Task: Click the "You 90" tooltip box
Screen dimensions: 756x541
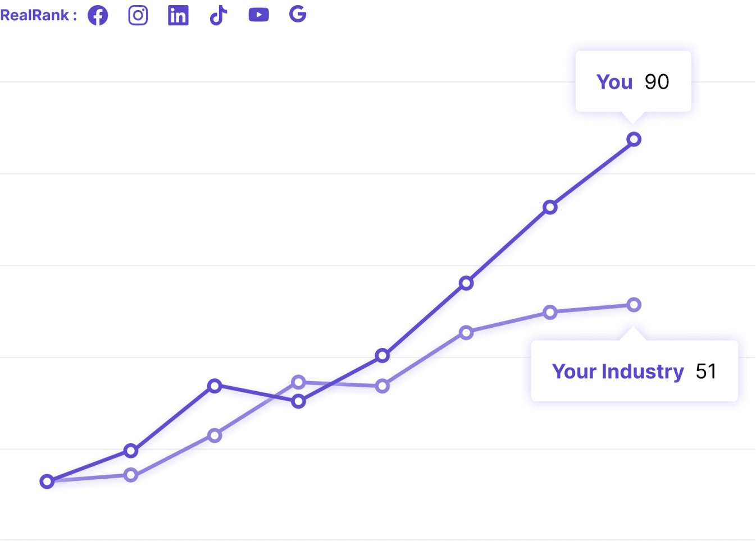Action: [633, 82]
